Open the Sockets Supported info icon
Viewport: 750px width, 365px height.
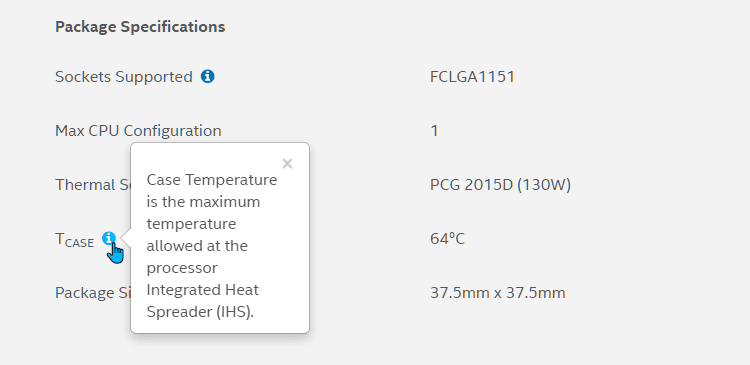[x=207, y=76]
